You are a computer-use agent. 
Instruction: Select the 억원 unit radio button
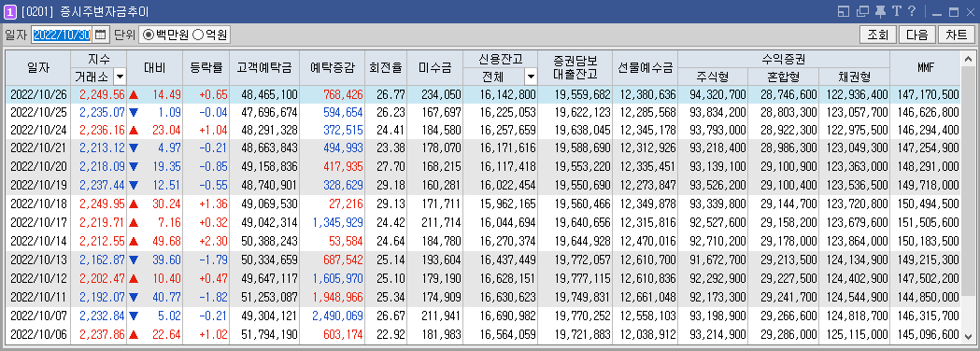click(x=197, y=35)
